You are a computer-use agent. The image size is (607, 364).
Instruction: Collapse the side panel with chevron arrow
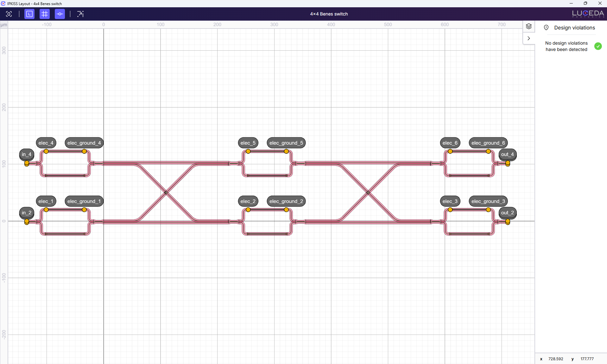(528, 38)
